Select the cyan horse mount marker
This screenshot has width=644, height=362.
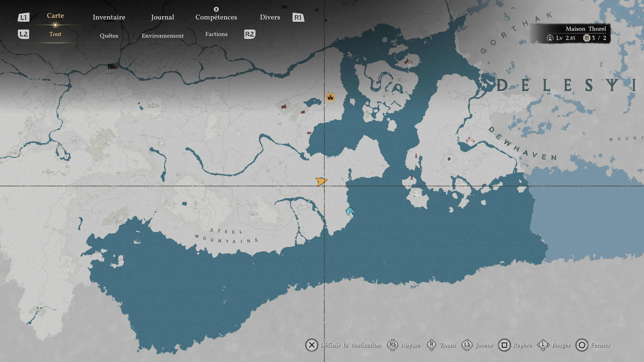(x=350, y=211)
